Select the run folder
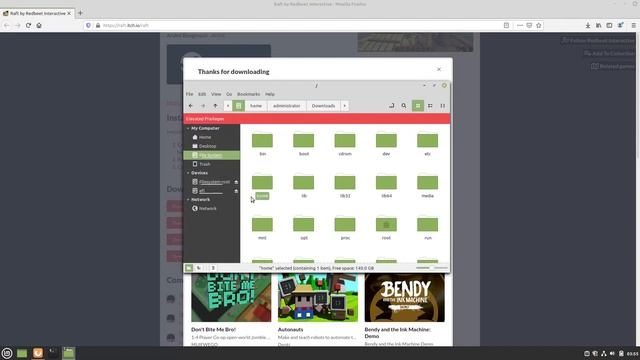Viewport: 640px width, 360px height. pos(427,228)
